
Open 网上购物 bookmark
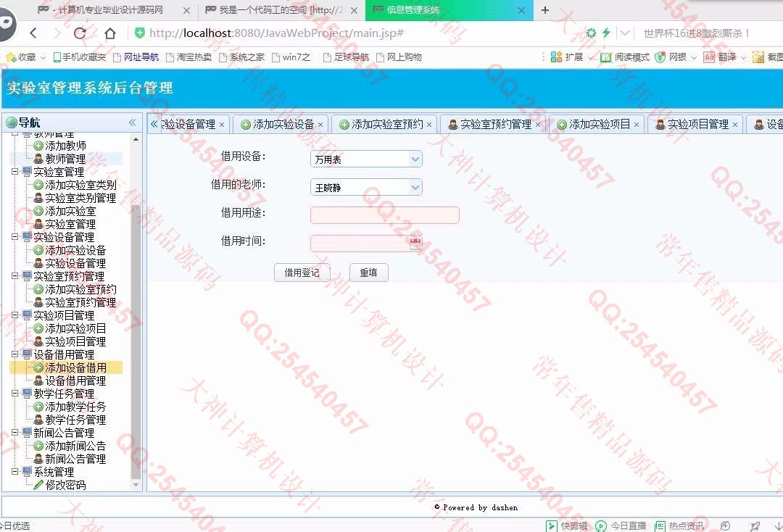coord(399,57)
